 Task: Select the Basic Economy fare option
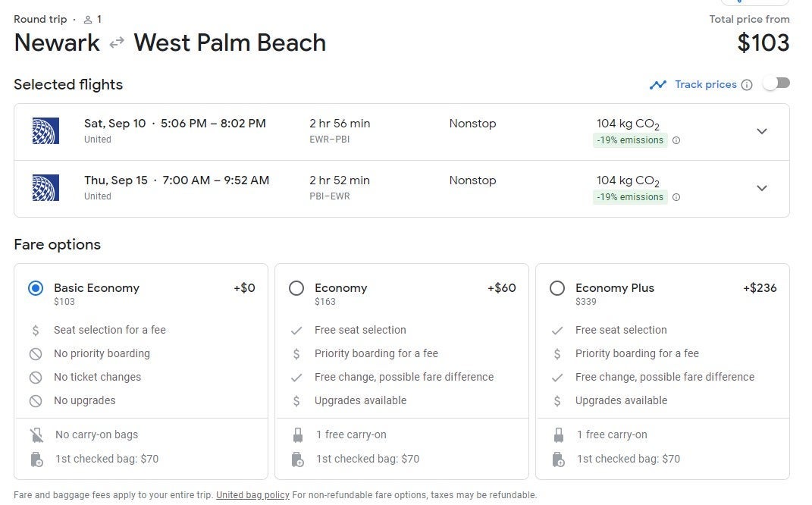click(x=36, y=288)
